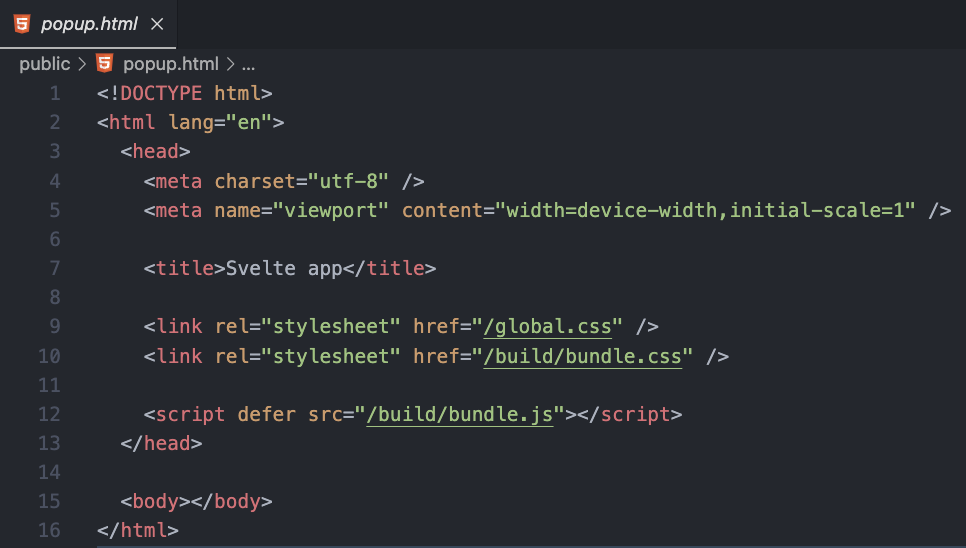Click "stylesheet" value on line 9
This screenshot has height=548, width=966.
pyautogui.click(x=331, y=327)
